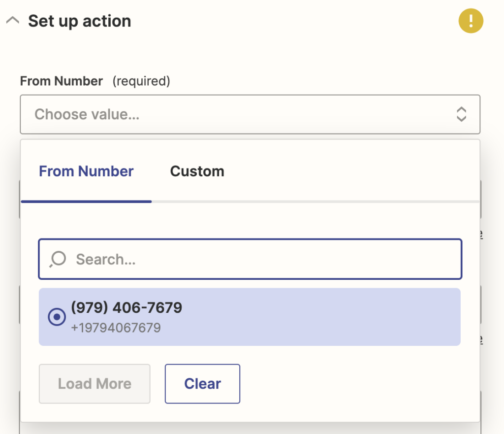The image size is (504, 434).
Task: Click the exclamation mark inside the badge
Action: click(471, 21)
